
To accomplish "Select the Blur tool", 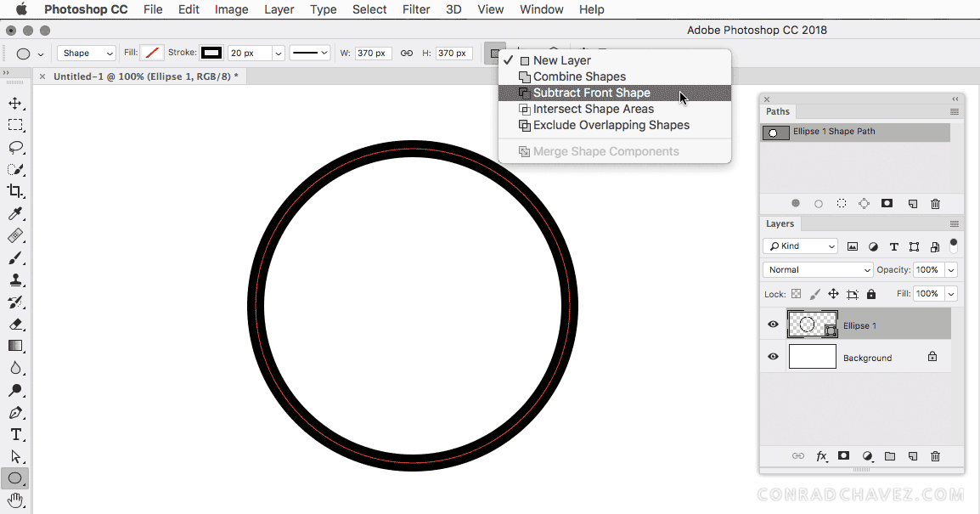I will click(x=15, y=369).
